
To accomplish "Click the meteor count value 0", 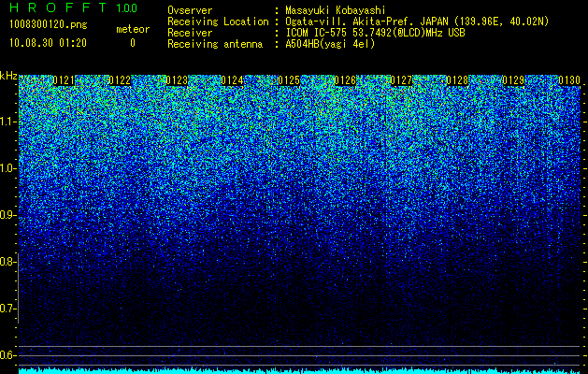I will [x=133, y=43].
